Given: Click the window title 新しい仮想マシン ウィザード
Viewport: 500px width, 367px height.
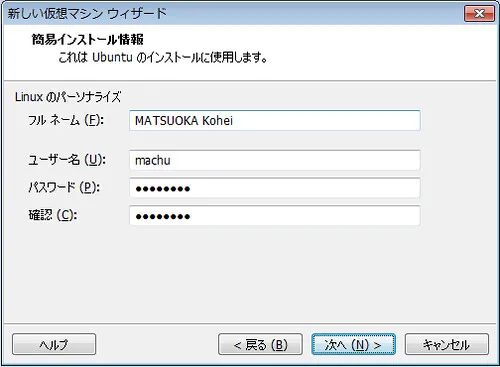Looking at the screenshot, I should (87, 14).
